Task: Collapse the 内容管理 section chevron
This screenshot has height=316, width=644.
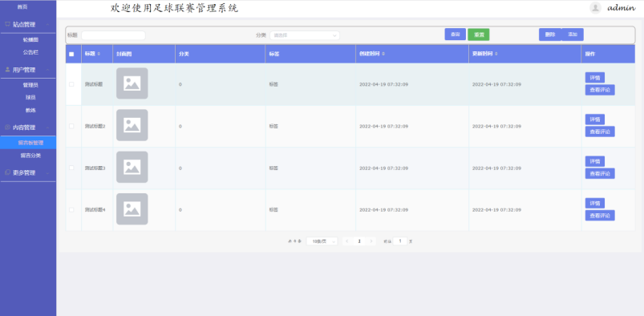Action: pos(48,128)
